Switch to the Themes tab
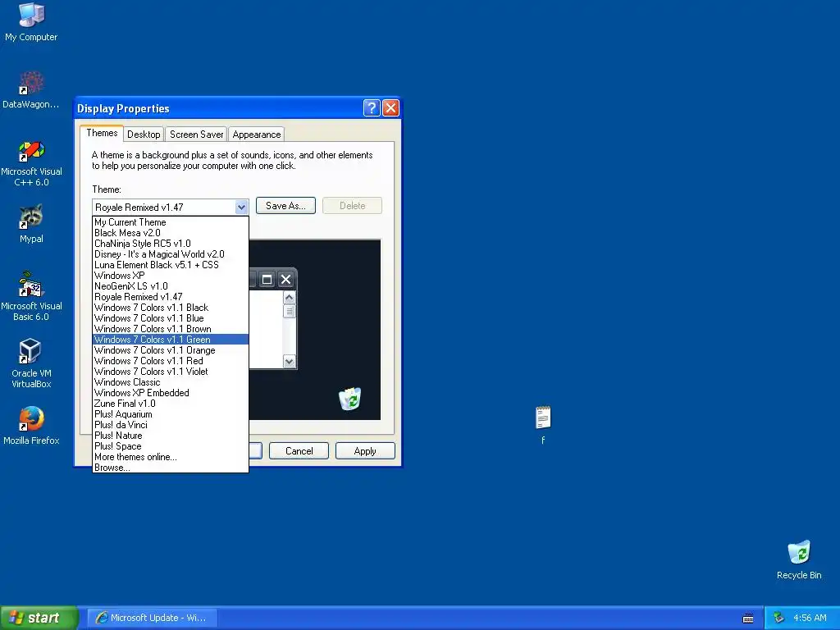Viewport: 840px width, 630px height. 102,133
